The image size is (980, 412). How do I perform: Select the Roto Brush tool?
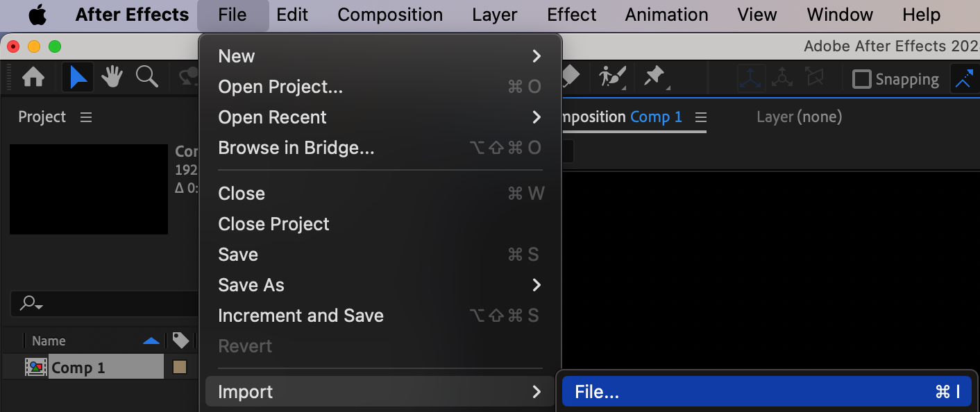612,77
